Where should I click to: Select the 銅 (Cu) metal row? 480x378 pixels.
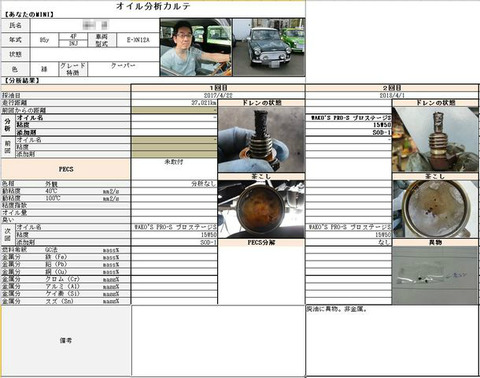tap(65, 272)
